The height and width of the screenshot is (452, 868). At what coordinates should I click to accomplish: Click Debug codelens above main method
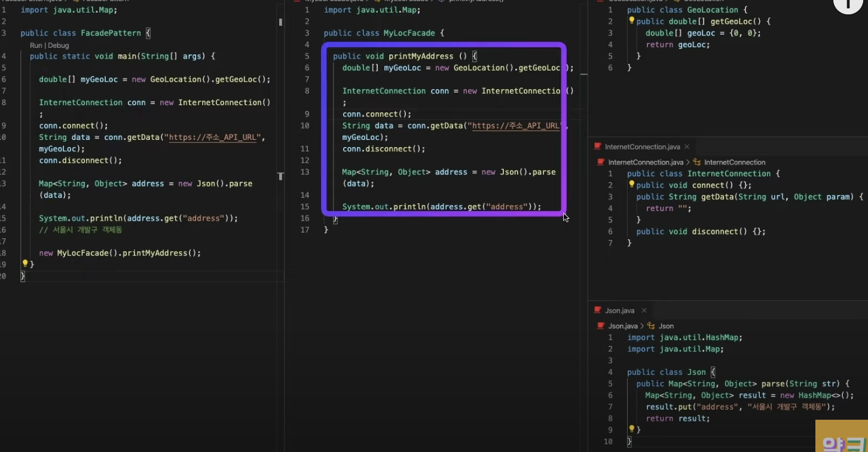pos(59,45)
